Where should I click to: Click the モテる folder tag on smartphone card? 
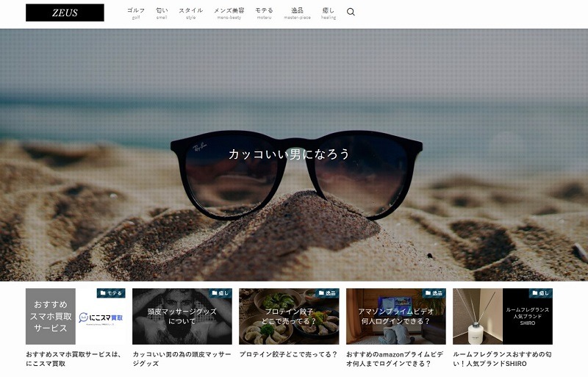coord(111,293)
